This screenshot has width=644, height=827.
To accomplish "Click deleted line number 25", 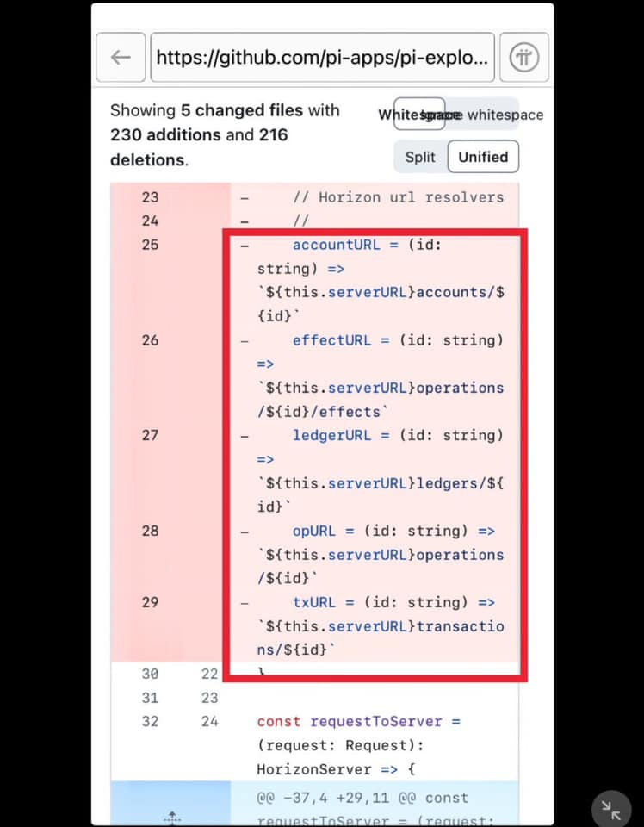I will tap(150, 245).
